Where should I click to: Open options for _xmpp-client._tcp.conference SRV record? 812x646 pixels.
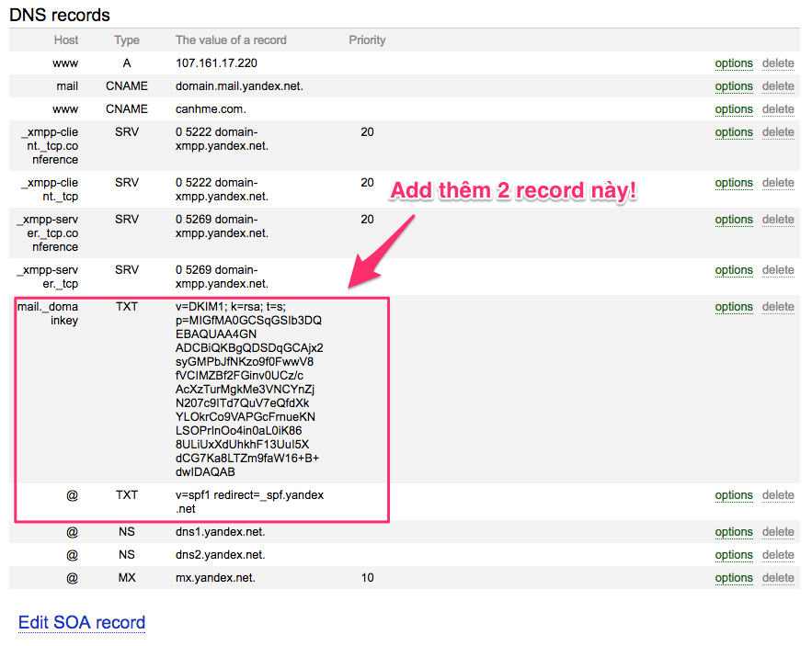[x=734, y=132]
